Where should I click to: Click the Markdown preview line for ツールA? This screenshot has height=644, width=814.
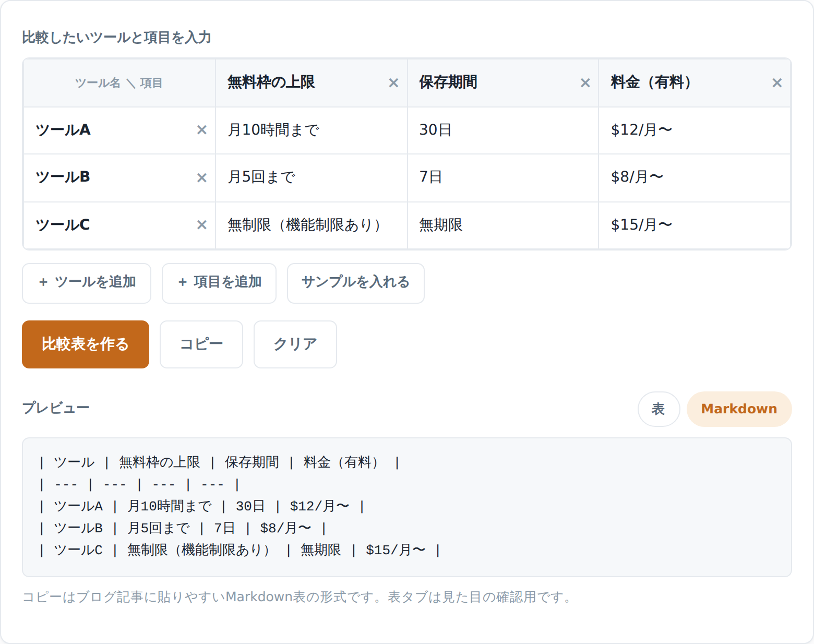[x=201, y=506]
